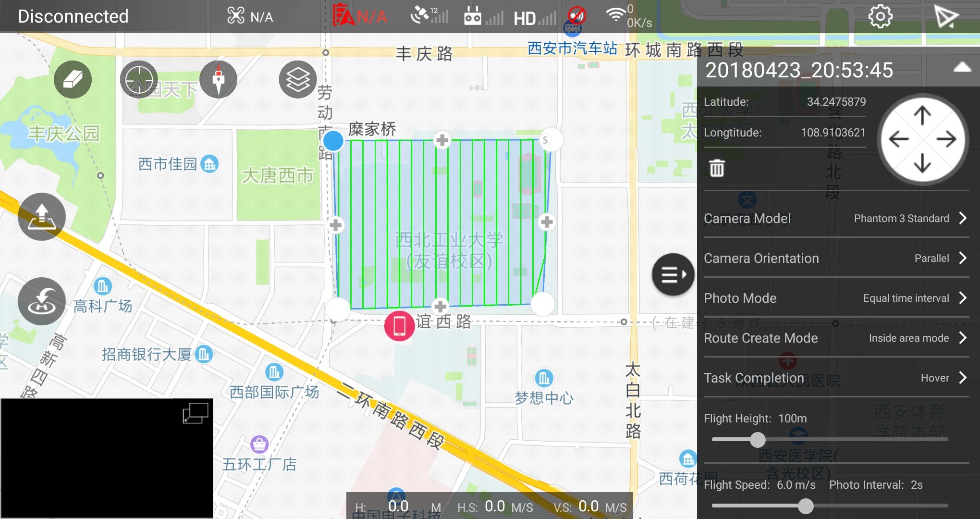
Task: Nudge waypoint with the up arrow
Action: (x=922, y=115)
